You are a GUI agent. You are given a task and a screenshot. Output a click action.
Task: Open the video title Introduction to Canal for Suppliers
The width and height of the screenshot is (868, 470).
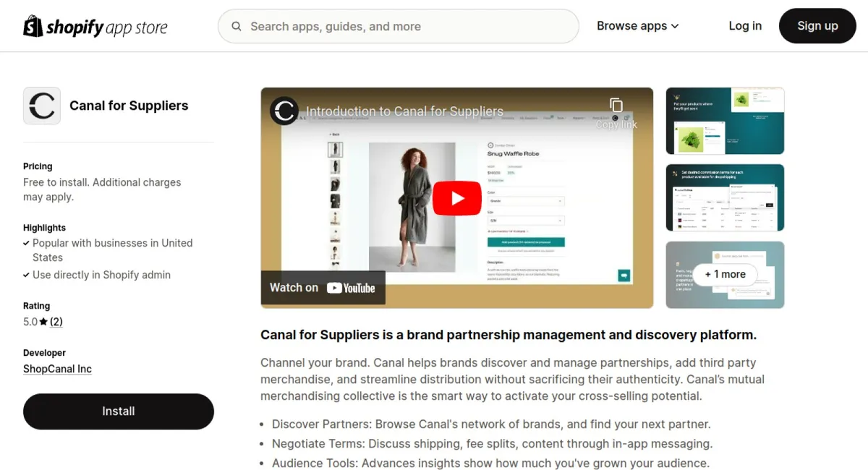[x=404, y=111]
